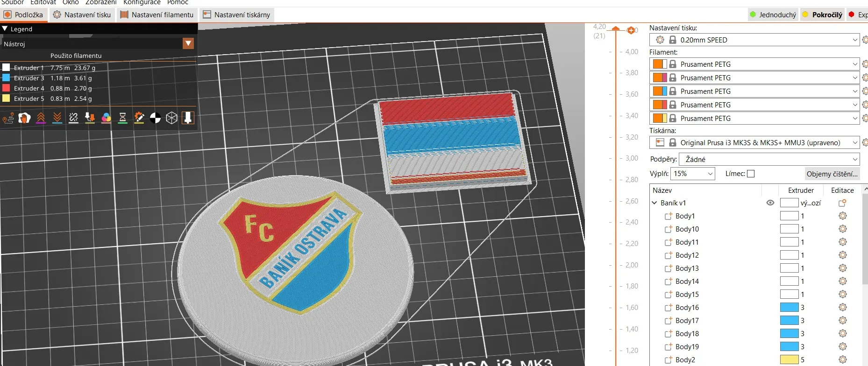The image size is (868, 366).
Task: Toggle Baník v1 visibility eye
Action: (x=770, y=203)
